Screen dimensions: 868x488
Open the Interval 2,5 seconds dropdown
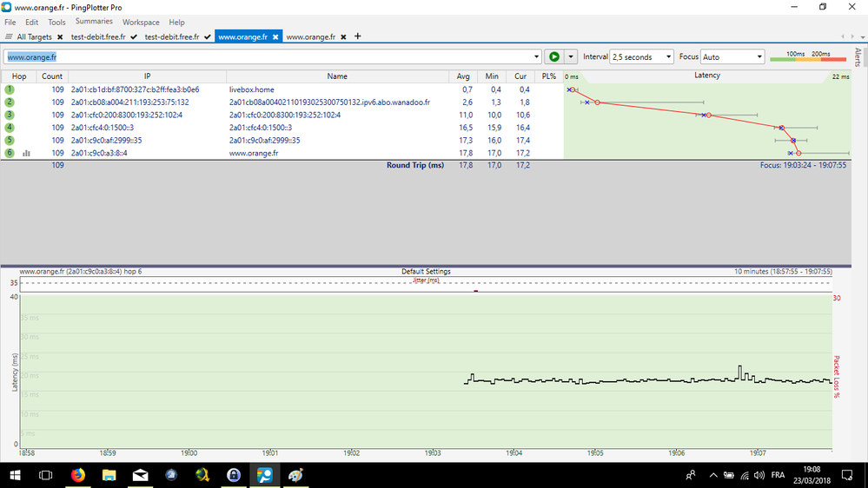[x=641, y=56]
